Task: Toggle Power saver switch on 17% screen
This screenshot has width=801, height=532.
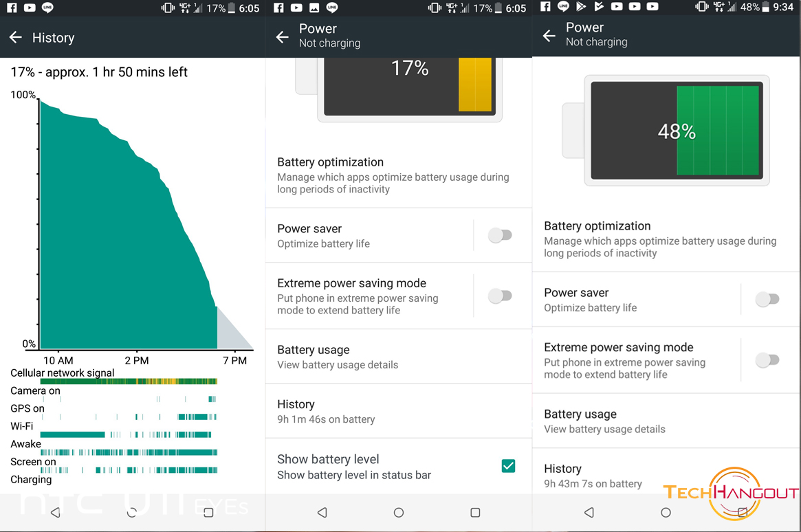Action: click(x=500, y=235)
